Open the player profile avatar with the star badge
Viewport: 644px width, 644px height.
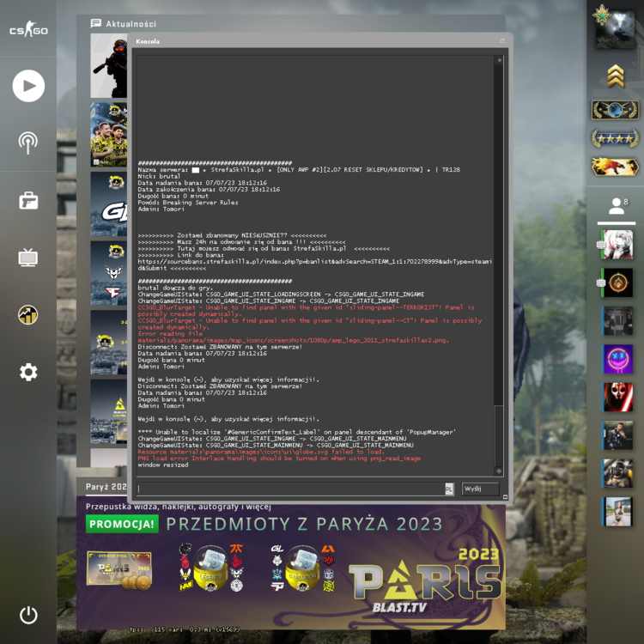(615, 28)
